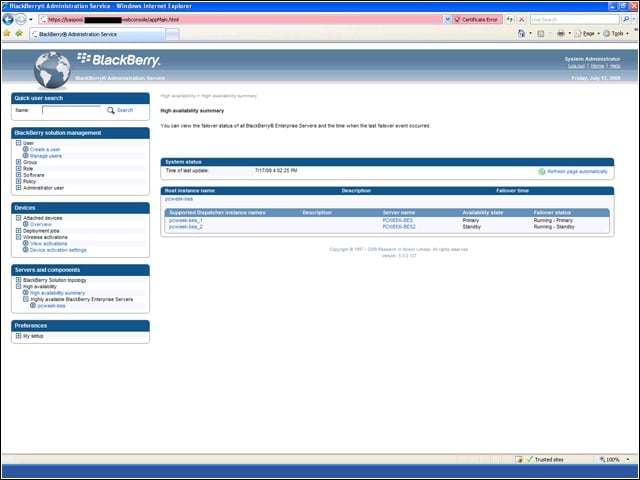Viewport: 640px width, 480px height.
Task: Click High availability summary sidebar link
Action: tap(58, 293)
